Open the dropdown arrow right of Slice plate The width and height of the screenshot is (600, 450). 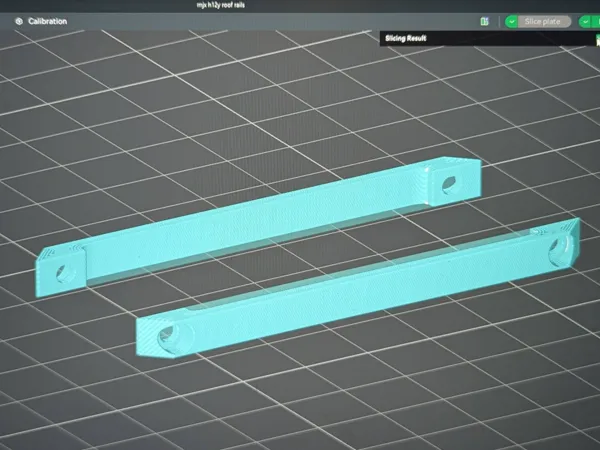[x=585, y=22]
